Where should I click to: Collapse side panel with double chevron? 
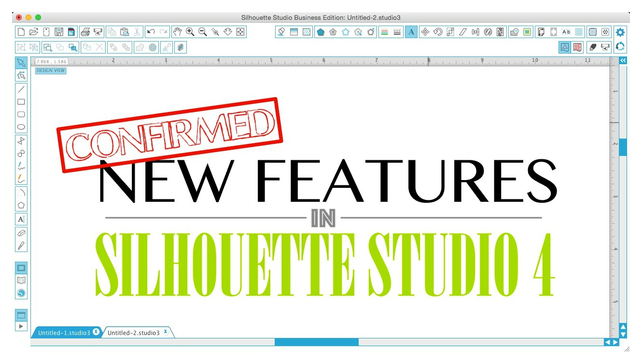pyautogui.click(x=623, y=60)
